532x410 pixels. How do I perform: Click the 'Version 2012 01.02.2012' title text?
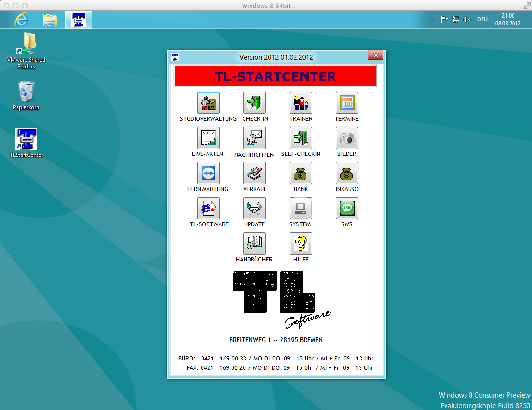tap(276, 57)
